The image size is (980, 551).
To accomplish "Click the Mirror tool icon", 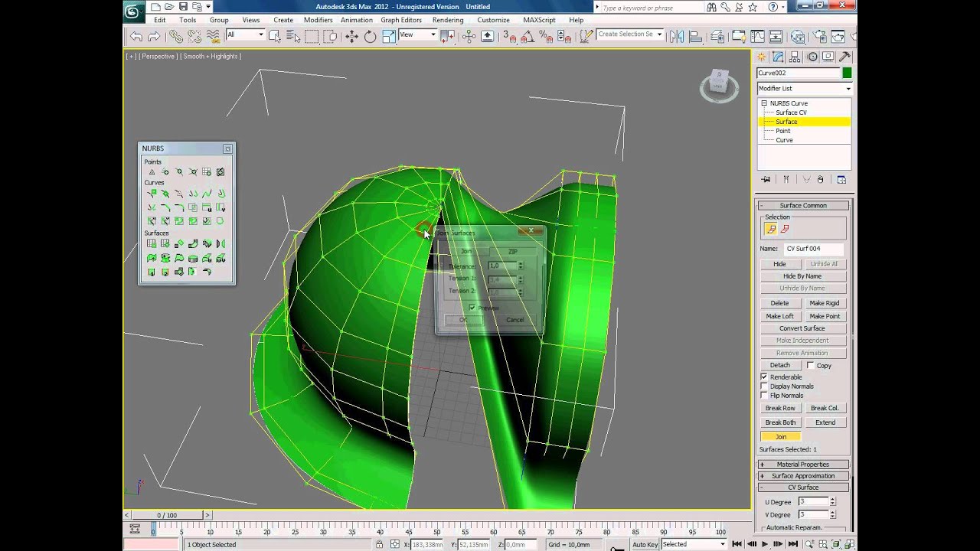I will (677, 36).
